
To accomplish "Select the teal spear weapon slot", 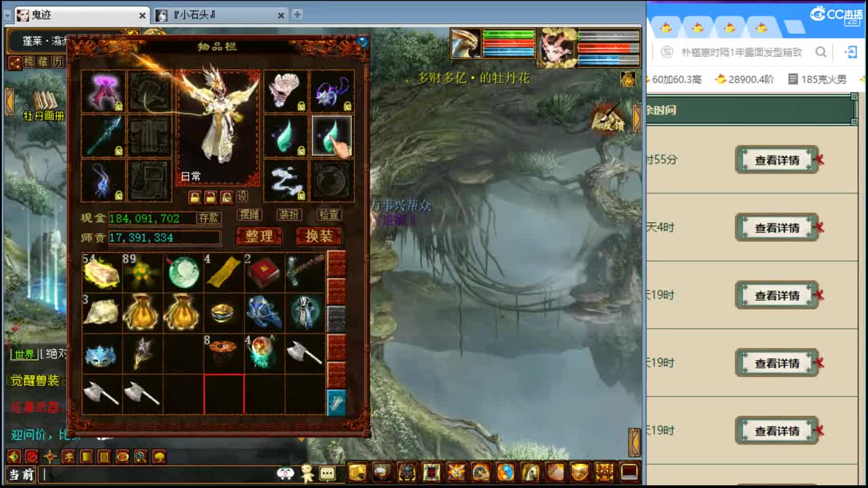I will click(x=102, y=136).
